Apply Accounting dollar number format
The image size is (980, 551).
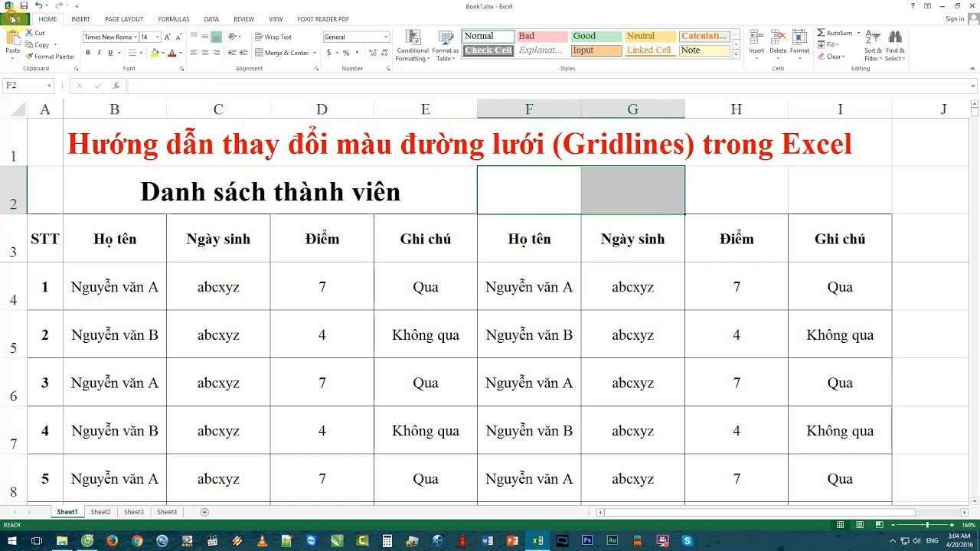[x=328, y=53]
